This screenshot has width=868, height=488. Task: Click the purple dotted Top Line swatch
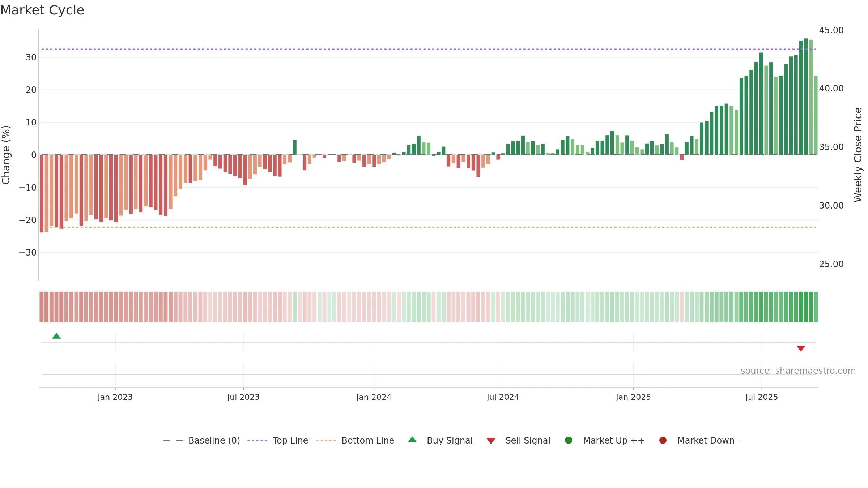(257, 440)
